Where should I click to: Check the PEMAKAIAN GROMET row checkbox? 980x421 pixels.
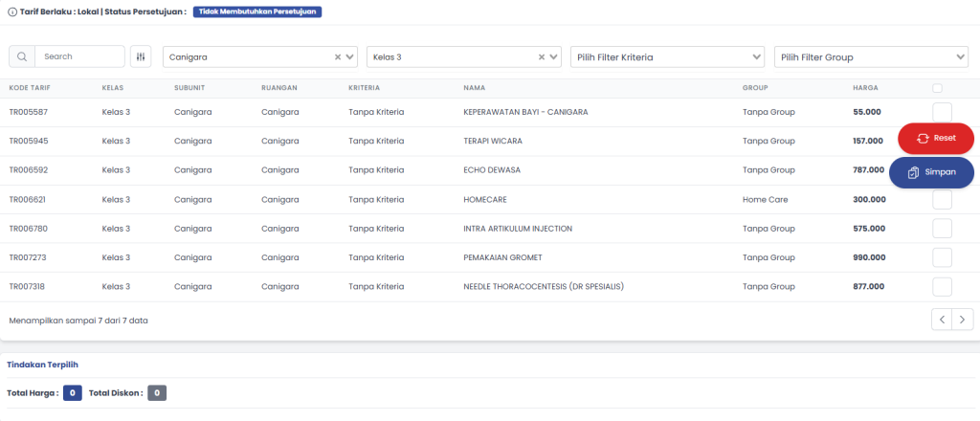click(x=942, y=257)
